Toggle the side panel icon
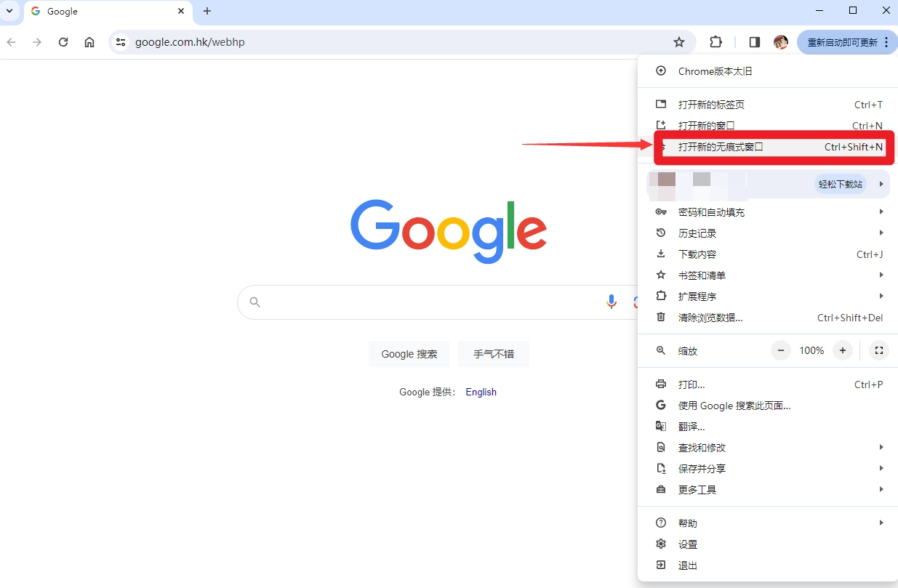 755,42
